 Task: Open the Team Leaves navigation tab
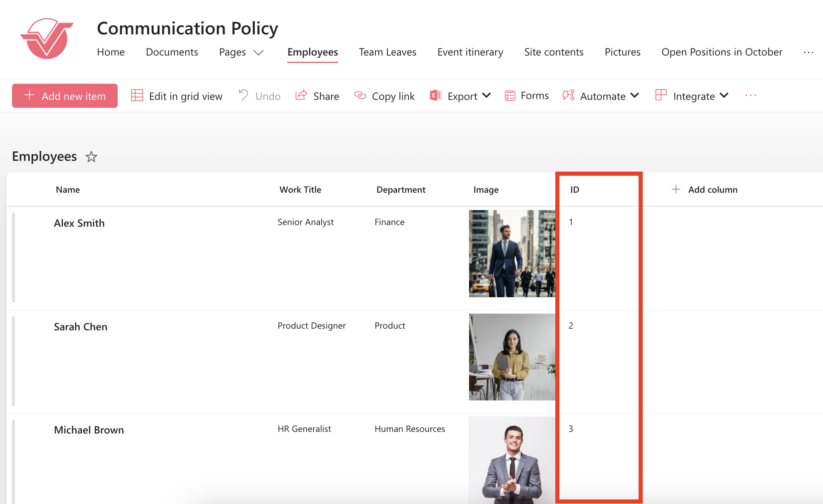tap(387, 52)
